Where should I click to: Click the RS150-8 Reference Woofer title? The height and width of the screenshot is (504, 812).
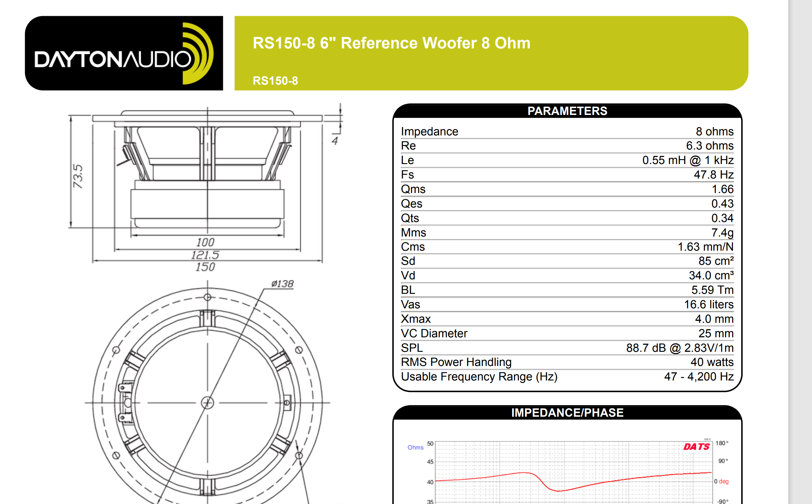[x=391, y=43]
